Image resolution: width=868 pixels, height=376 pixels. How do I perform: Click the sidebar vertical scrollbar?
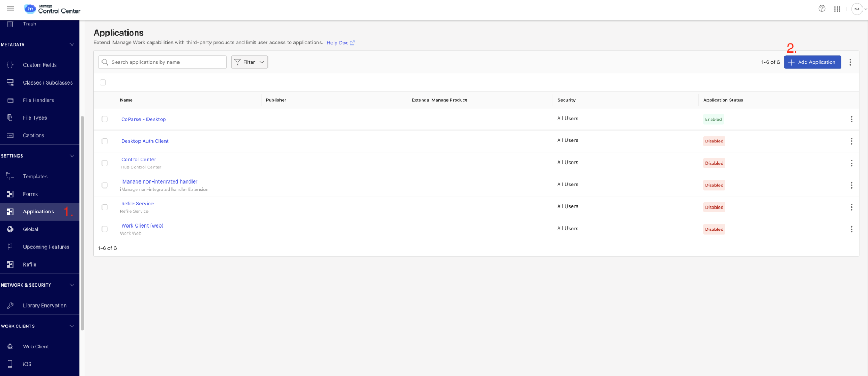pos(82,223)
